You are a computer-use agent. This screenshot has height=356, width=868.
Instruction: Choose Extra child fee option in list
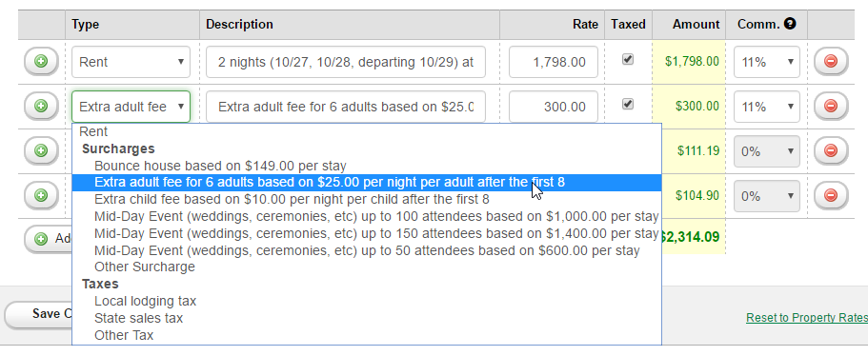(292, 198)
